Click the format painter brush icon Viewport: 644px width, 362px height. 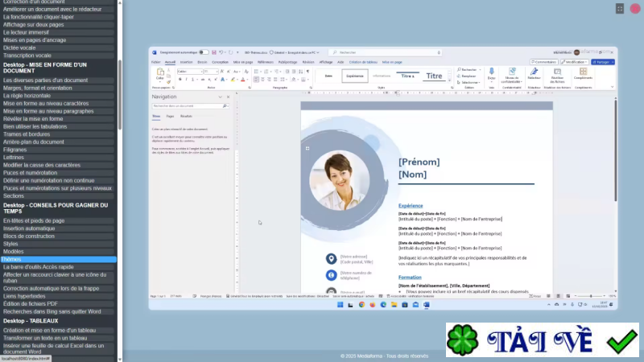coord(168,82)
